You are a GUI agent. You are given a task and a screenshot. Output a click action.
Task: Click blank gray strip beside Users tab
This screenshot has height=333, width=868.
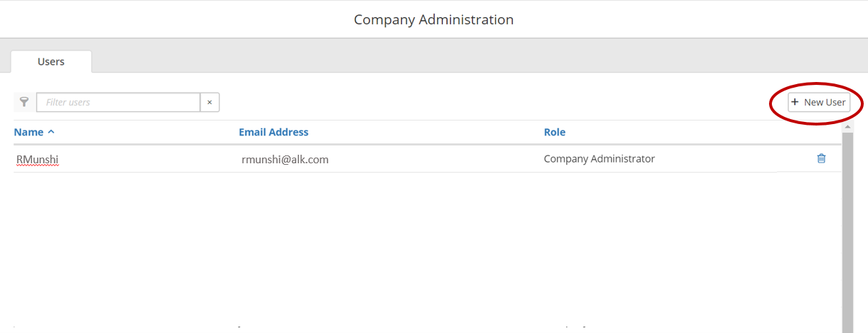point(427,62)
